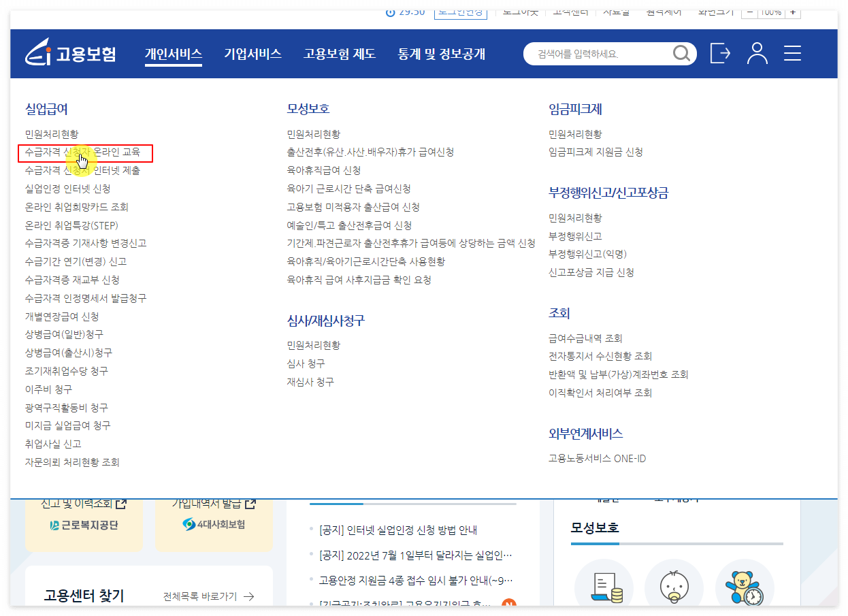Select the 고용보험 제도 menu

tap(340, 54)
